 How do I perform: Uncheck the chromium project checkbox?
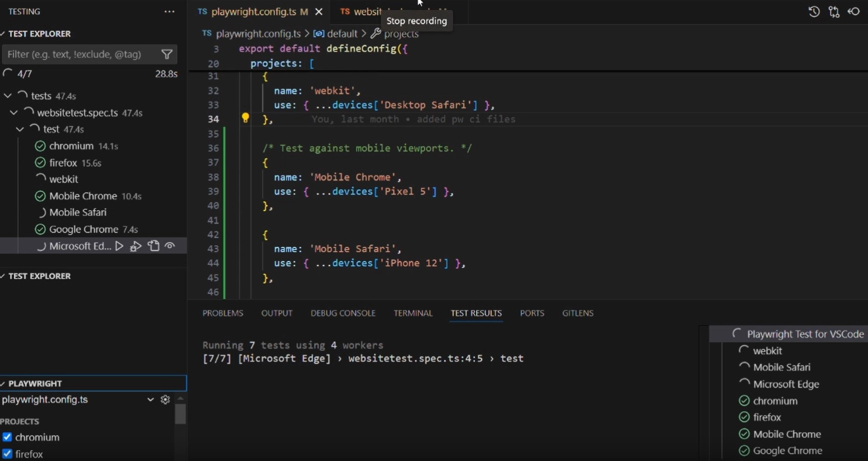pyautogui.click(x=7, y=437)
